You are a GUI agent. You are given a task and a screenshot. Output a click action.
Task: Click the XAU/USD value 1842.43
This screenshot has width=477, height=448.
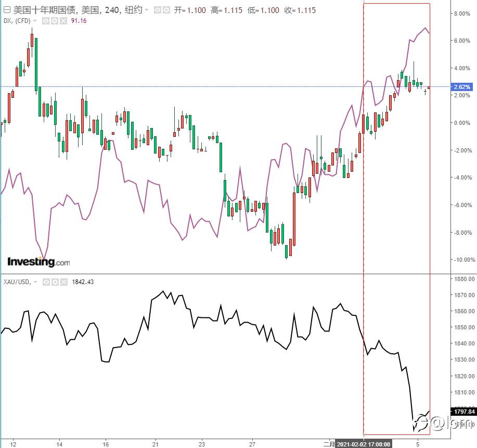point(83,282)
